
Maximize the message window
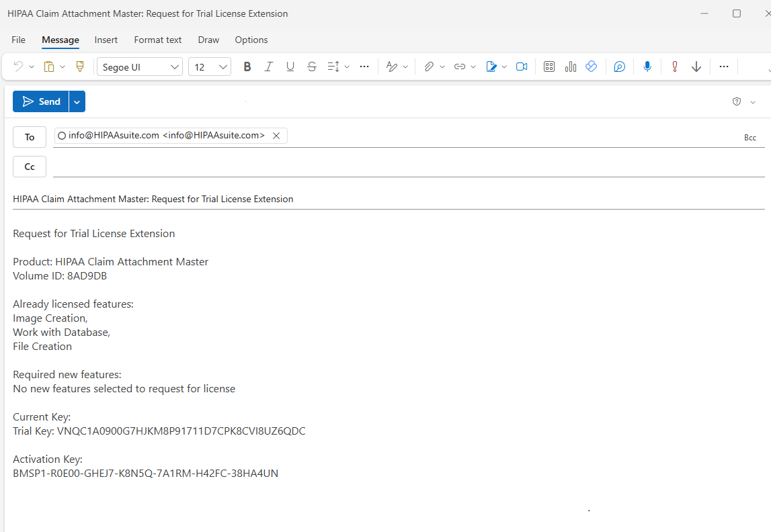point(737,13)
